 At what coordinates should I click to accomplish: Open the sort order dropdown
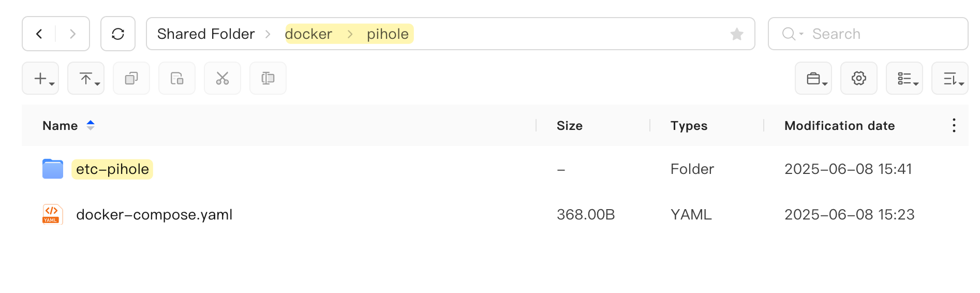pos(950,79)
